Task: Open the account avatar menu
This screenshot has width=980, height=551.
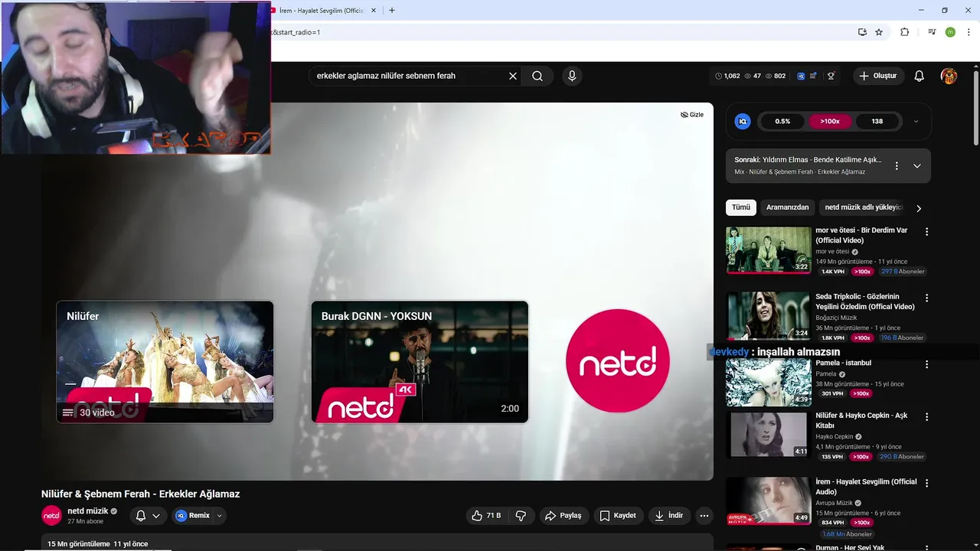Action: point(949,76)
